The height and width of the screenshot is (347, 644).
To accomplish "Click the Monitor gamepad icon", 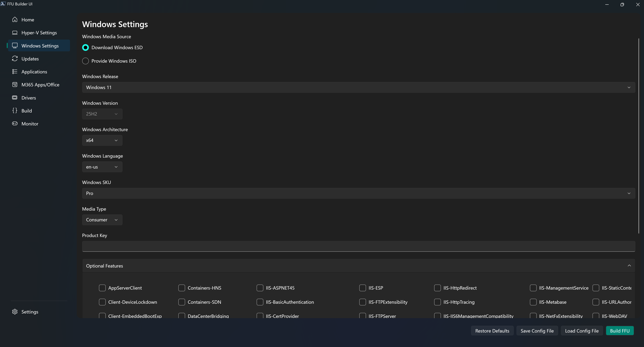I will [x=15, y=124].
